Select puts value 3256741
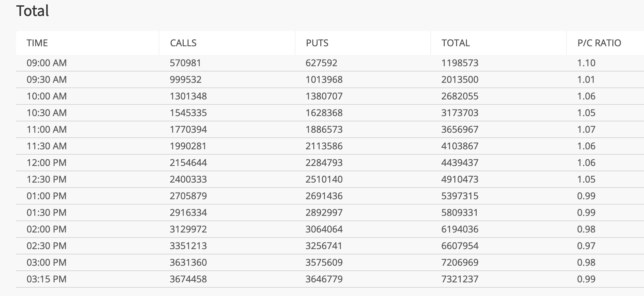This screenshot has height=296, width=644. click(x=324, y=246)
